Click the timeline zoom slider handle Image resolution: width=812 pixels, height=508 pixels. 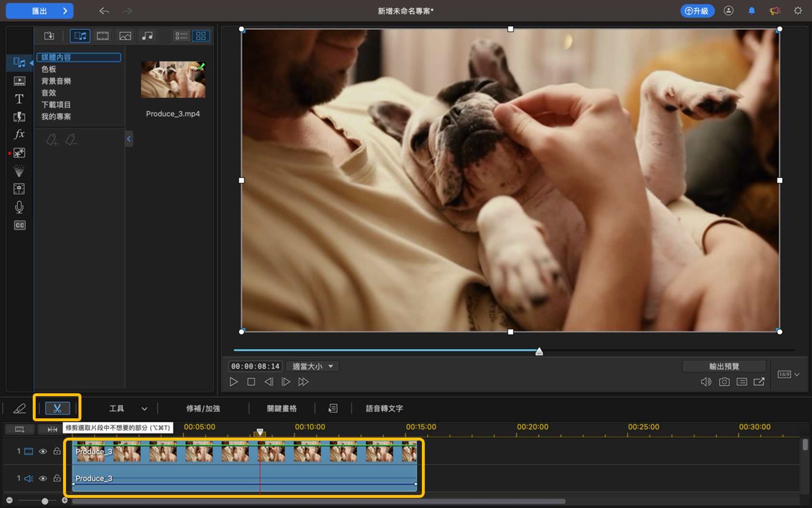45,501
